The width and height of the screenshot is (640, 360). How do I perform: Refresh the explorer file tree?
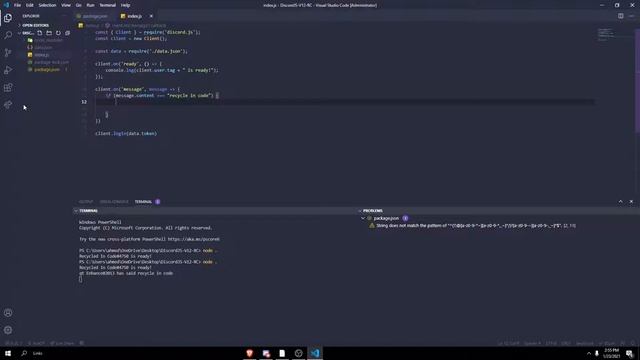click(x=58, y=33)
